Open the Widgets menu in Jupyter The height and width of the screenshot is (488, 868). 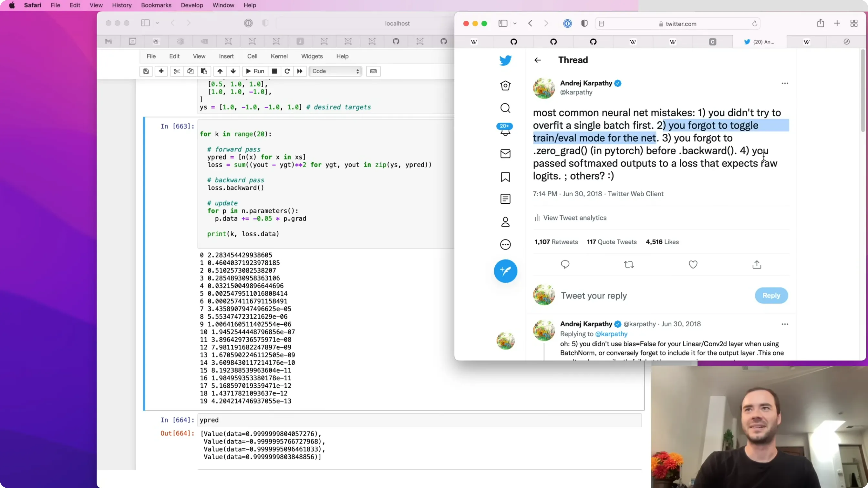[x=312, y=56]
